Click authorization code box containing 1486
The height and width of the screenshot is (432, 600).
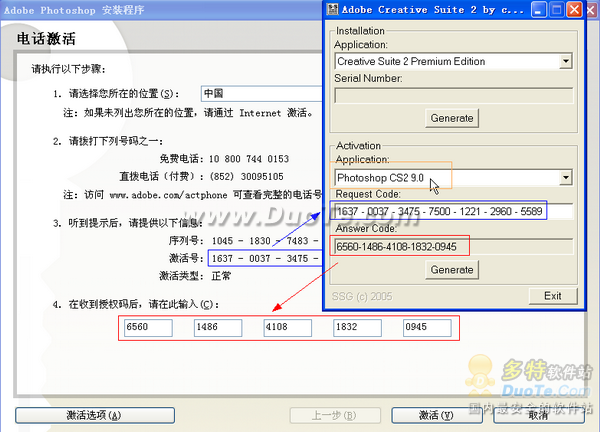tap(218, 328)
